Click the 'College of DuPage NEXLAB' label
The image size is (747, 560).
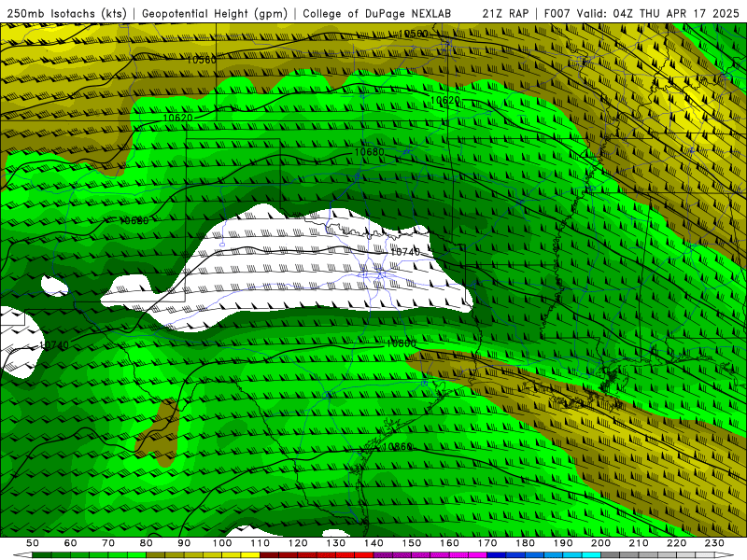coord(376,14)
